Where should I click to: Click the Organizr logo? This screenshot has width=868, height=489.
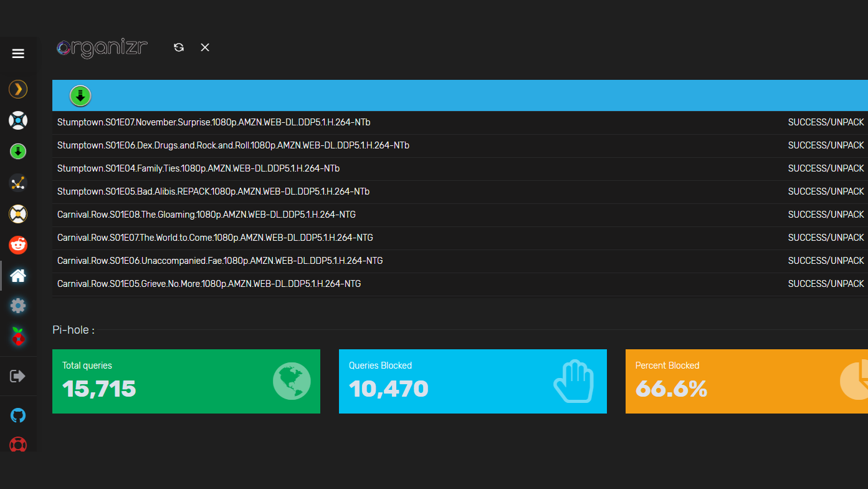click(x=102, y=48)
